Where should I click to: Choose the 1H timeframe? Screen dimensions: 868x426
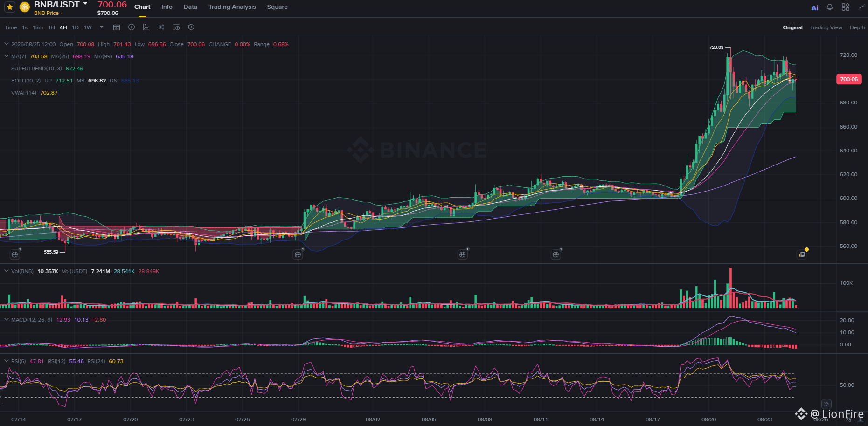point(52,27)
